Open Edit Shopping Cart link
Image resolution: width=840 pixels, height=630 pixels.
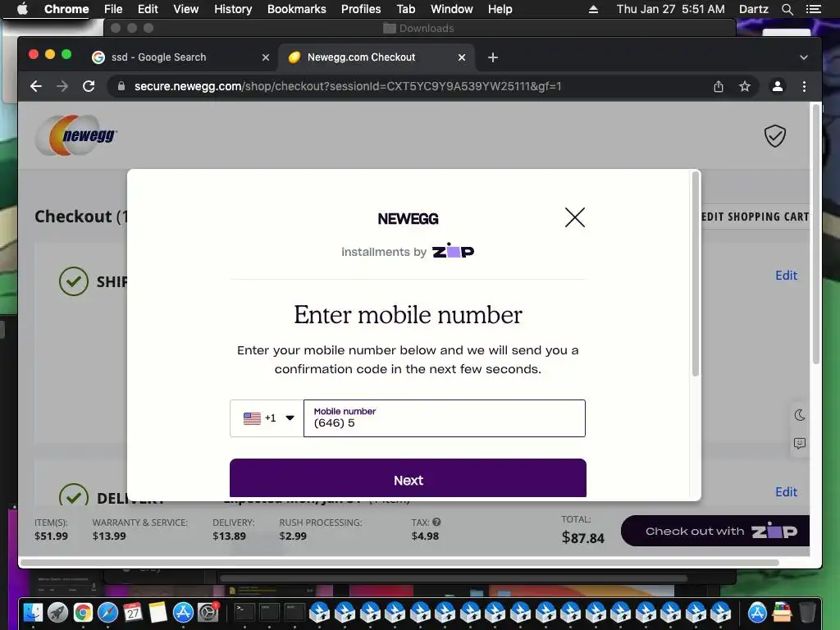[755, 217]
